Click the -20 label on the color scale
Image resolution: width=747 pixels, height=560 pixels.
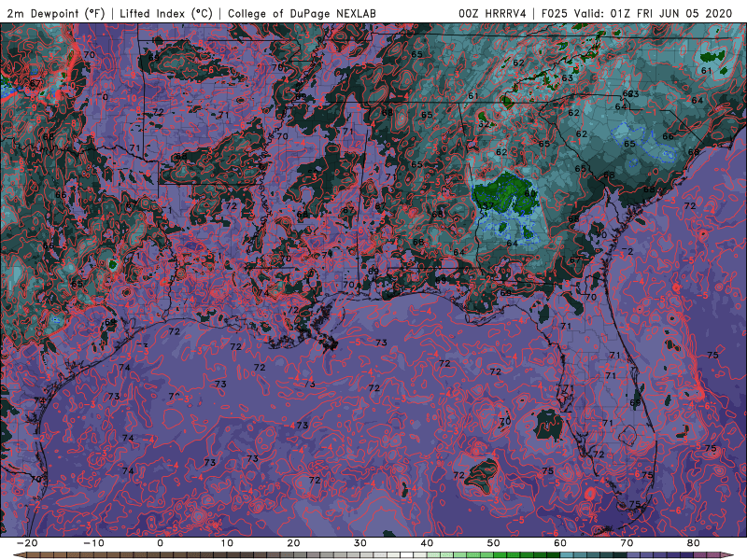click(27, 543)
